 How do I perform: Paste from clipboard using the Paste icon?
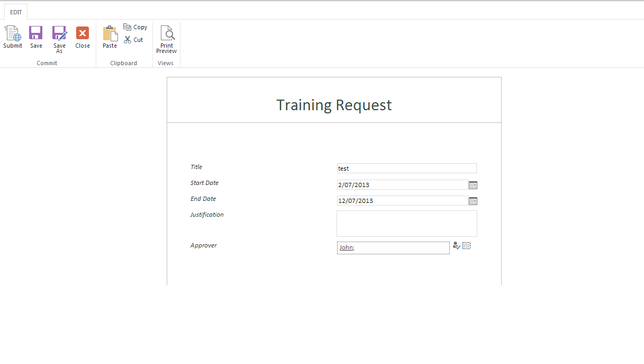[110, 34]
